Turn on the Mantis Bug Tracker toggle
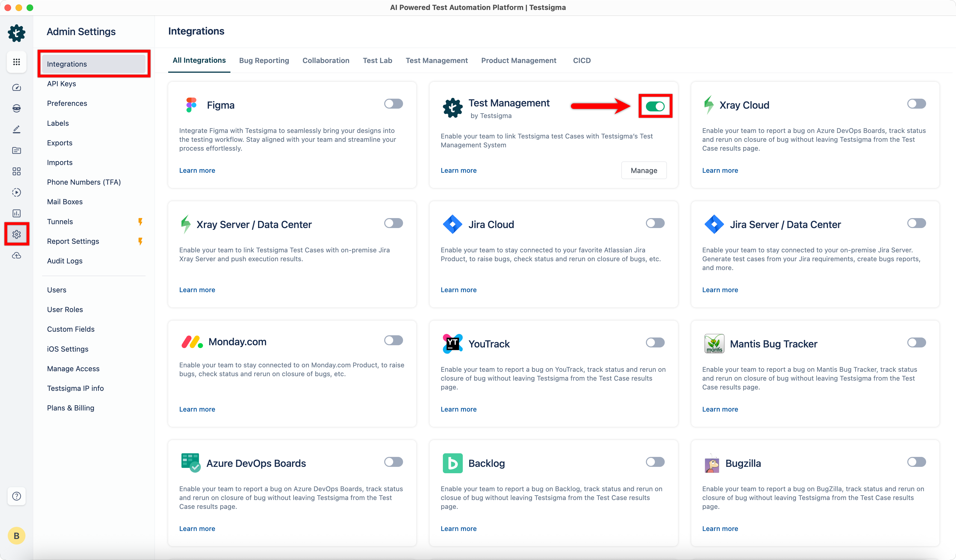Screen dimensions: 956x560 (916, 342)
